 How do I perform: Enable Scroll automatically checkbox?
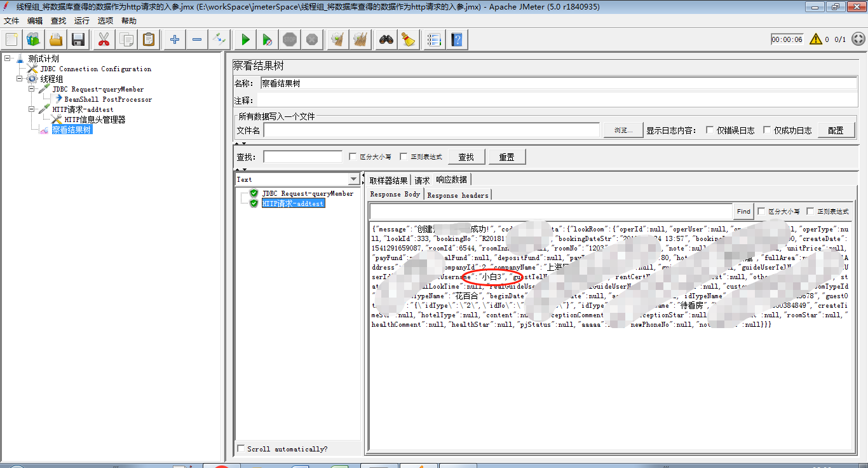(x=241, y=448)
